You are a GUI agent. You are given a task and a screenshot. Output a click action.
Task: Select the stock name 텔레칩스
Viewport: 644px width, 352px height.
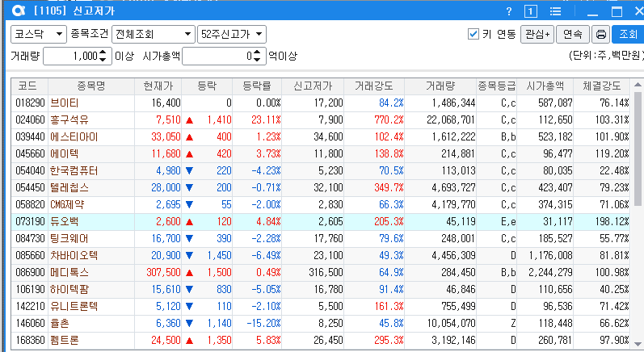pyautogui.click(x=69, y=187)
